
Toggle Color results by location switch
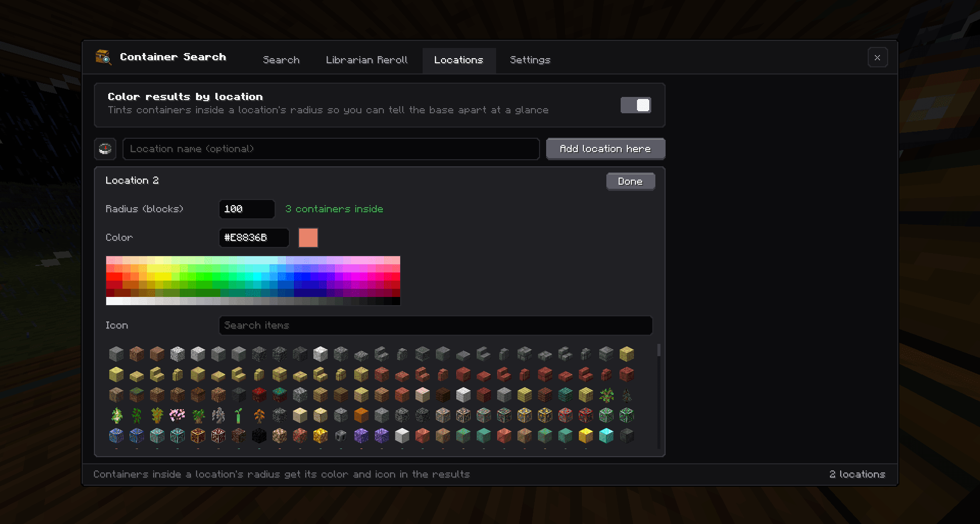tap(635, 105)
